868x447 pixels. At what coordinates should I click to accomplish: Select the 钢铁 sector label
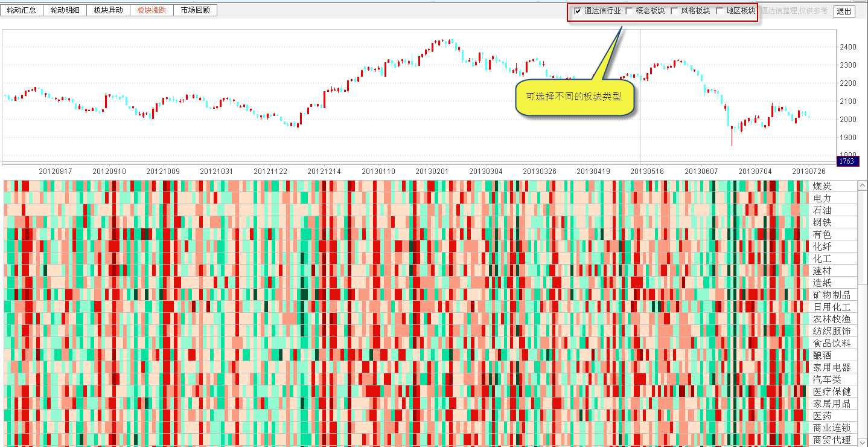pyautogui.click(x=822, y=222)
